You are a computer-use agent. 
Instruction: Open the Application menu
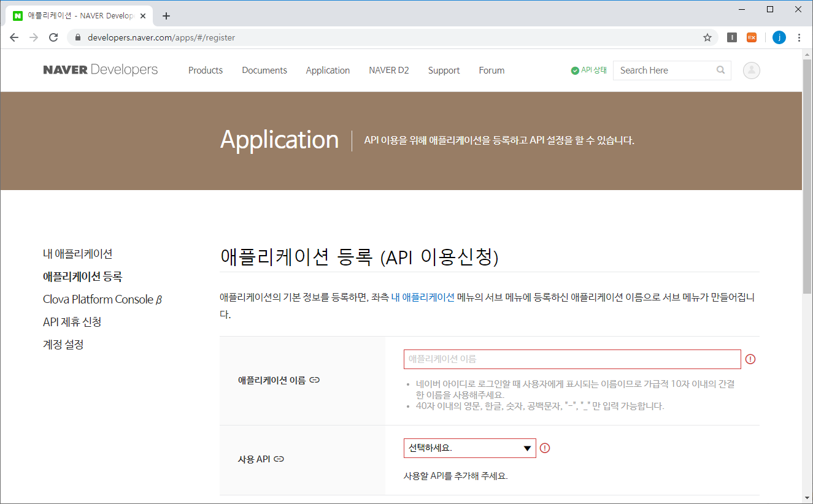pyautogui.click(x=328, y=71)
